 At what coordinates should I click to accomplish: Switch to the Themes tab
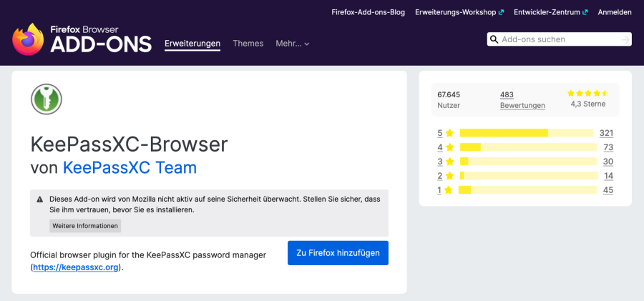tap(248, 44)
